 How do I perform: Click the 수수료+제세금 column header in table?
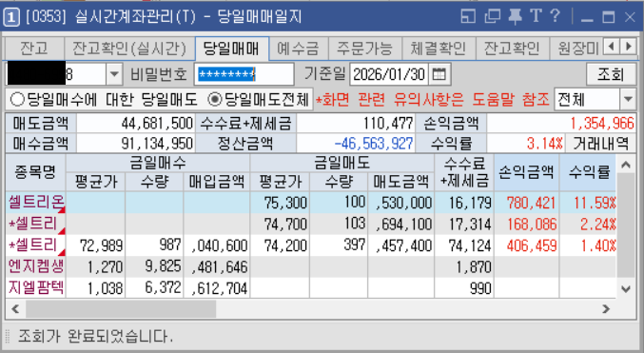tap(464, 172)
